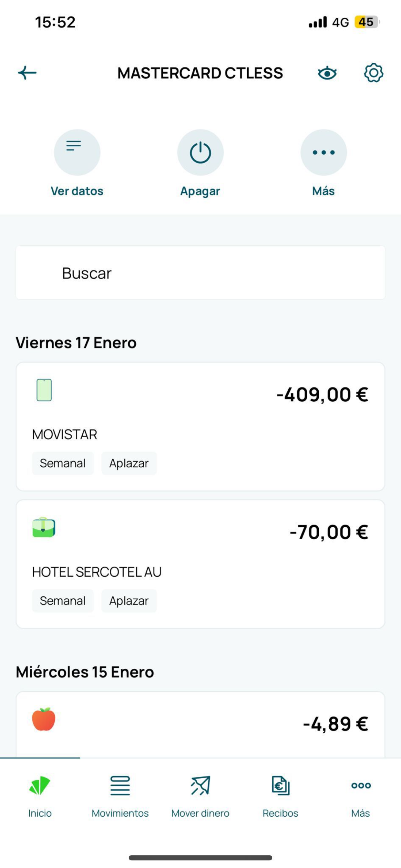Tap Aplazar on MOVISTAR transaction
This screenshot has width=401, height=868.
click(129, 463)
